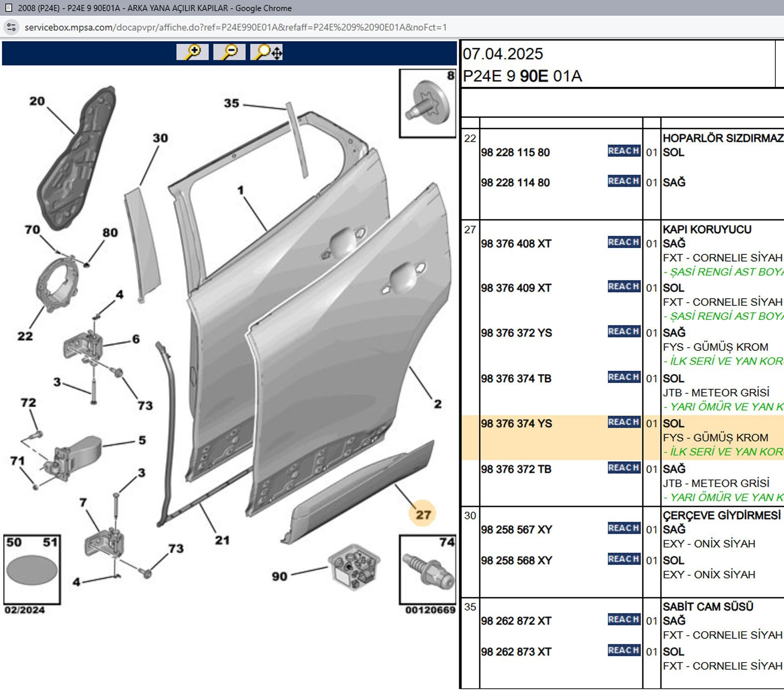Viewport: 784px width, 698px height.
Task: Click the zoom-and-pan magnifier icon
Action: [267, 52]
